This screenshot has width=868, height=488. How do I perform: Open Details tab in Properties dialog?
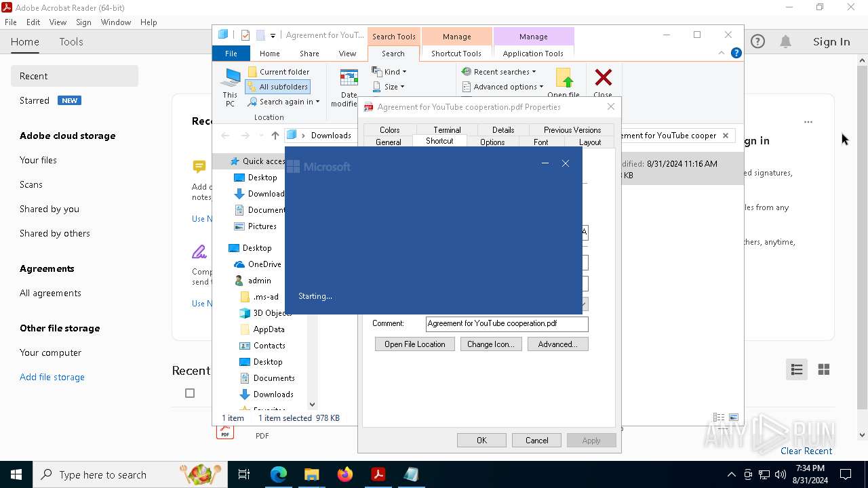tap(503, 130)
